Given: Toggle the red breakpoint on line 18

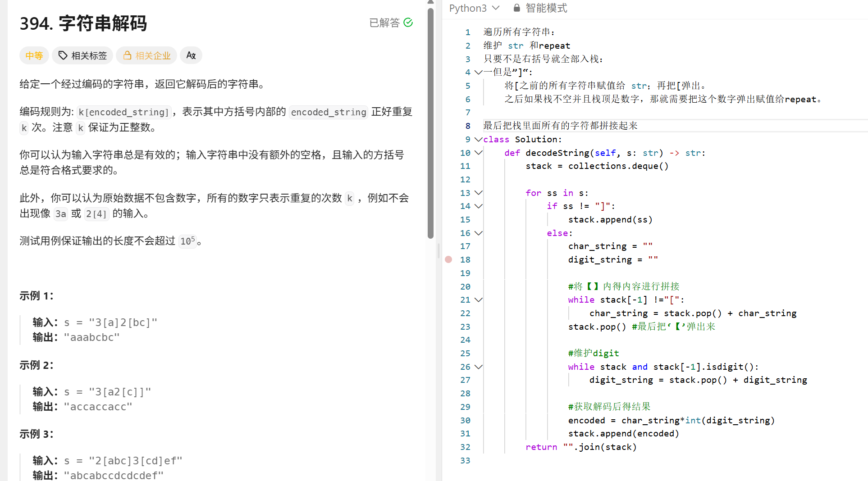Looking at the screenshot, I should coord(448,259).
